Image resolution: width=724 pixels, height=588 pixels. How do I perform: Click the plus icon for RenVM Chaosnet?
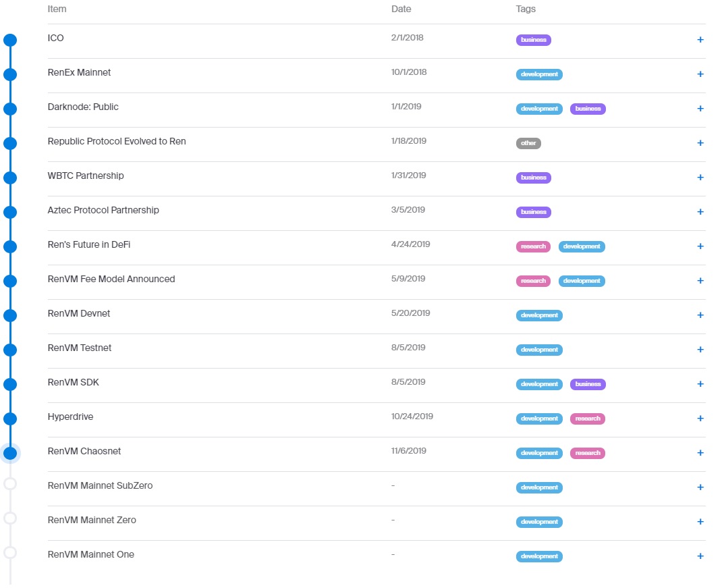pyautogui.click(x=700, y=453)
